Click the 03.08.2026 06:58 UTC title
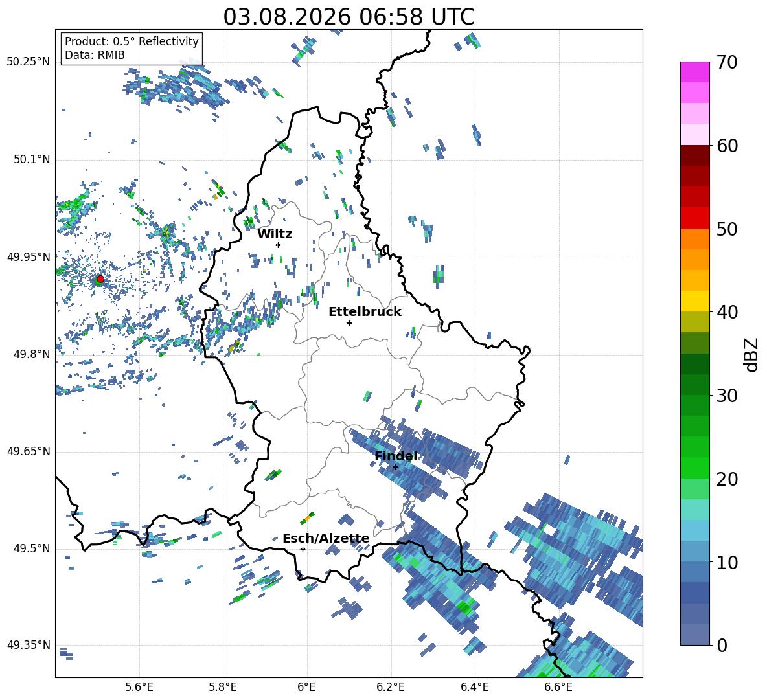This screenshot has width=767, height=700. point(349,17)
